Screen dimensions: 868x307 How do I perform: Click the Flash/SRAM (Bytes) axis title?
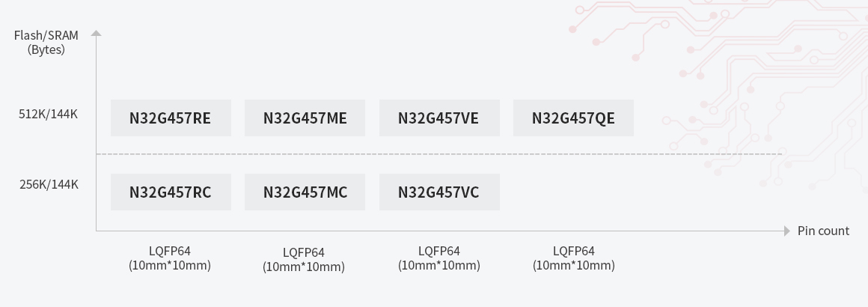point(46,43)
